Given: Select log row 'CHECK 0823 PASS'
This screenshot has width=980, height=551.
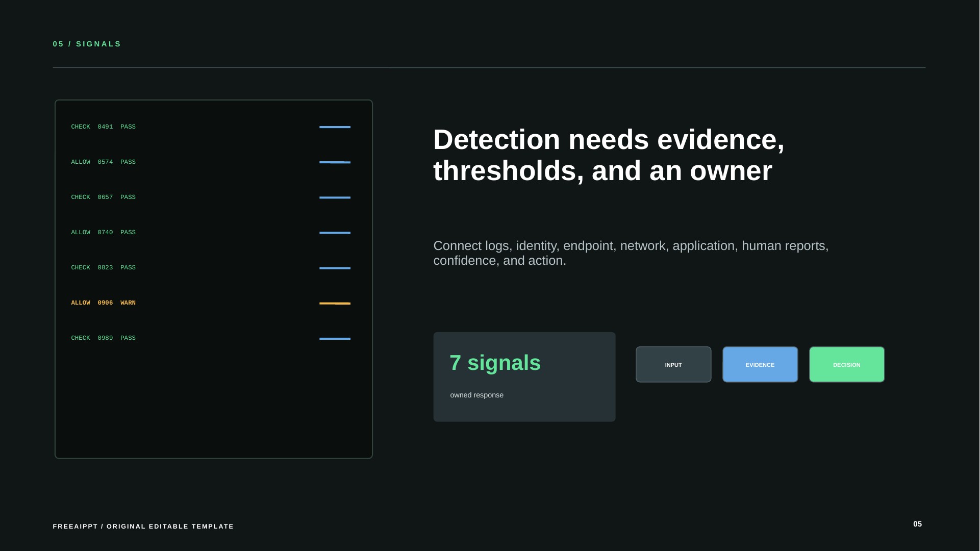Looking at the screenshot, I should click(103, 267).
